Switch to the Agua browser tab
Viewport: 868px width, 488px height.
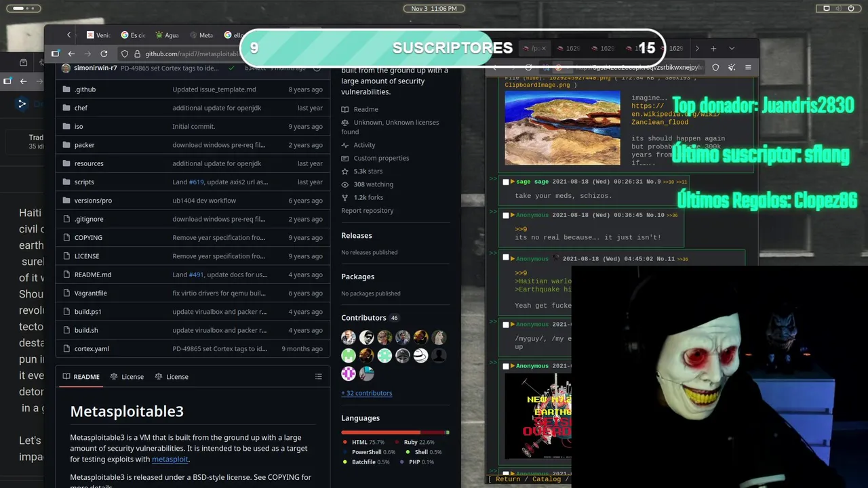pyautogui.click(x=167, y=35)
